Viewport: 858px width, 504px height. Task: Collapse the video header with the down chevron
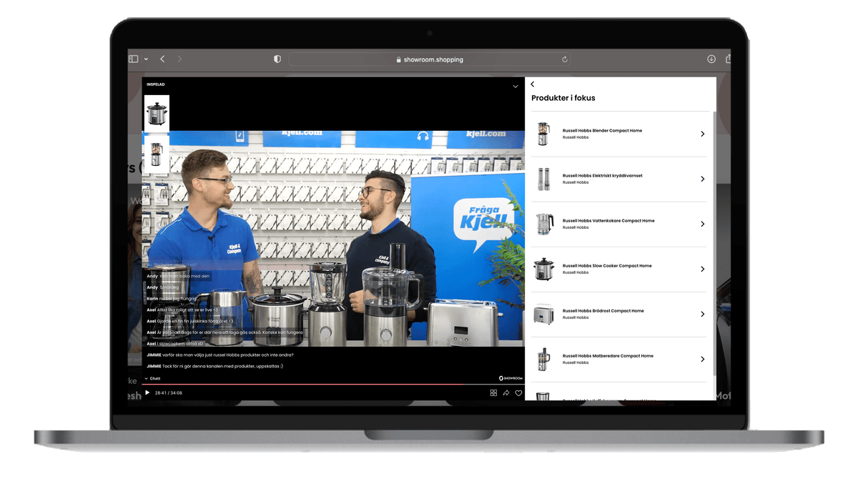[516, 87]
